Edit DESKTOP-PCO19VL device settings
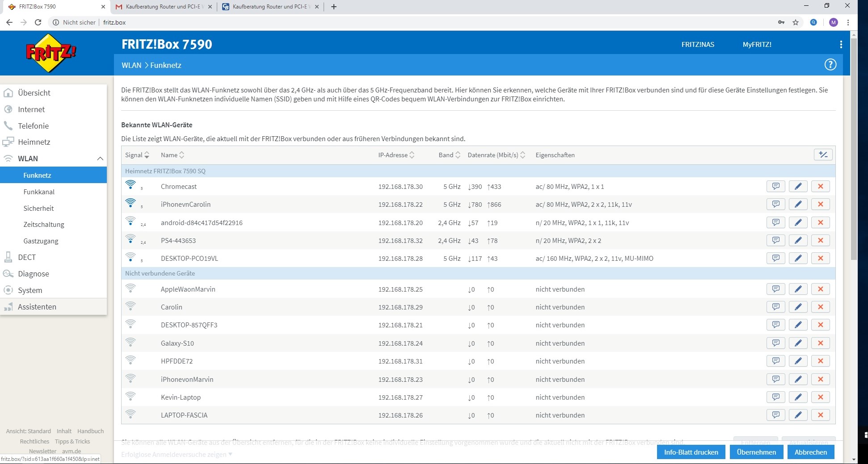 coord(798,259)
